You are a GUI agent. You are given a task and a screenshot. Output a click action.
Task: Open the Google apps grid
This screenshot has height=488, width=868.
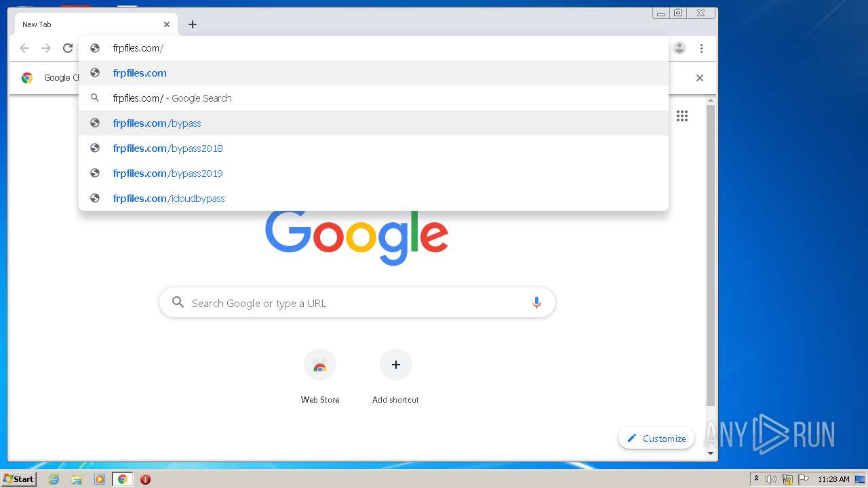(682, 116)
